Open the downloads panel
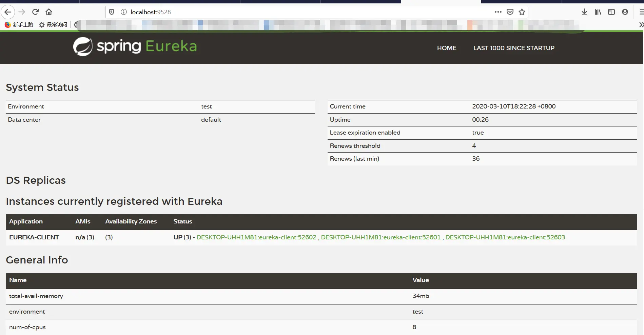This screenshot has width=644, height=335. pyautogui.click(x=584, y=12)
